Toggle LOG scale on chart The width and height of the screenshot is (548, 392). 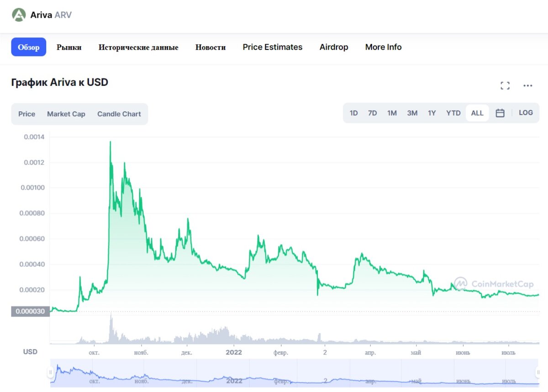[x=526, y=113]
